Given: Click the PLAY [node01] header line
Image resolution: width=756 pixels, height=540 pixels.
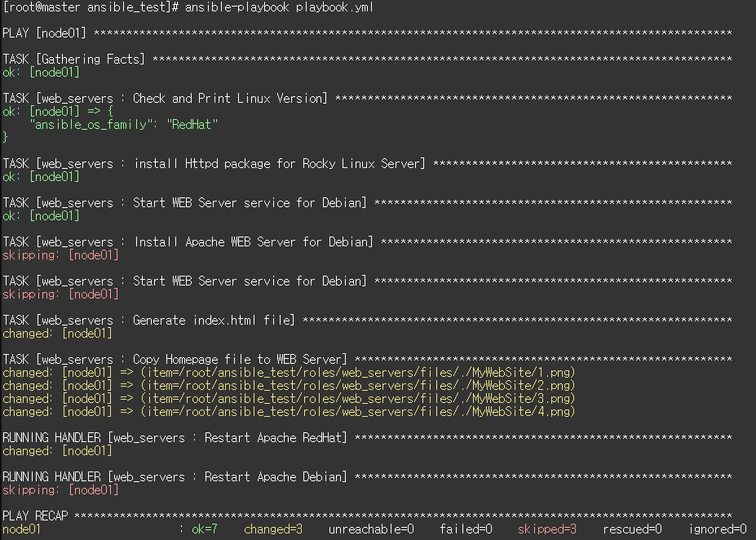Looking at the screenshot, I should (367, 33).
